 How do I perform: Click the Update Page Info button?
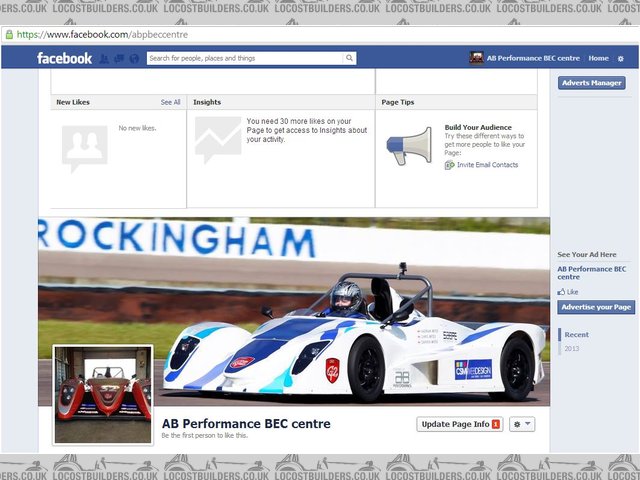point(459,424)
